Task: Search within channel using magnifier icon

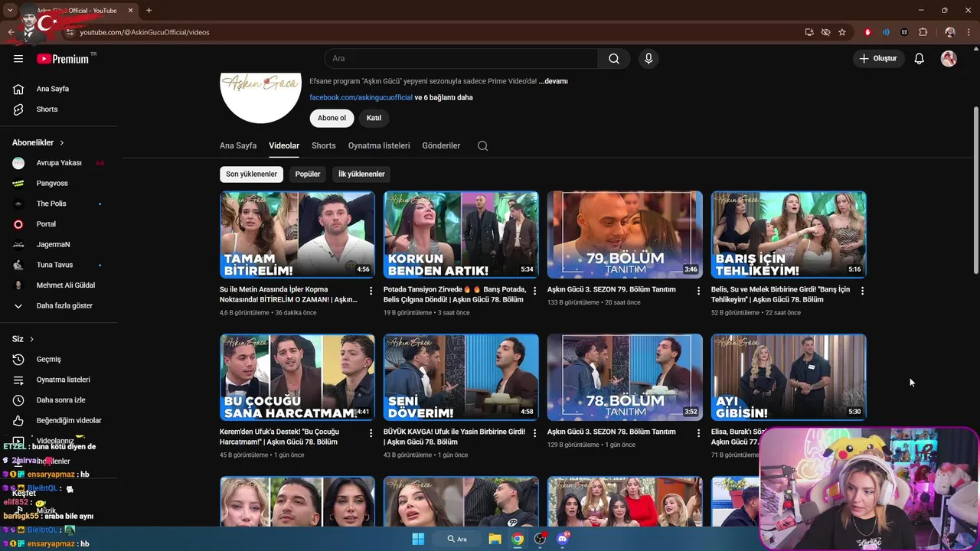Action: point(482,145)
